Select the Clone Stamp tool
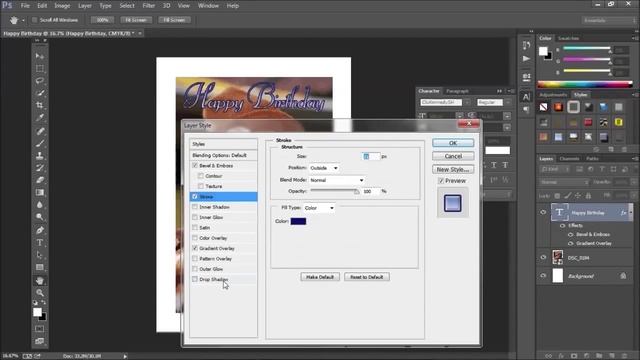Viewport: 640px width, 360px height. (40, 156)
